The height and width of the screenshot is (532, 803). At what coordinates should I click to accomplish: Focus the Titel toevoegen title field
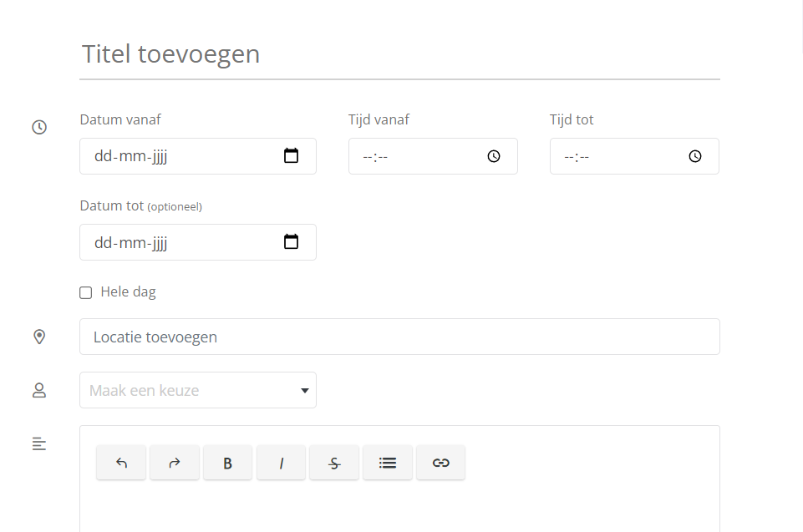(400, 54)
